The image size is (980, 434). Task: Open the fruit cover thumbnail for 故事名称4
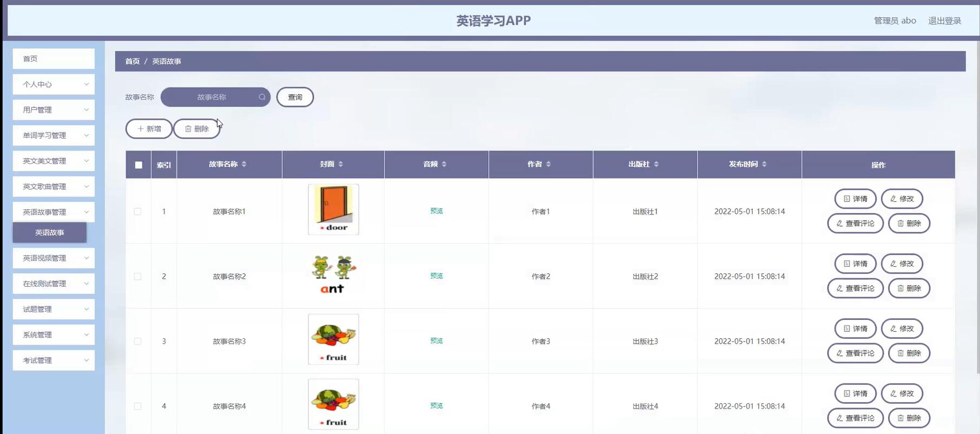click(x=333, y=404)
